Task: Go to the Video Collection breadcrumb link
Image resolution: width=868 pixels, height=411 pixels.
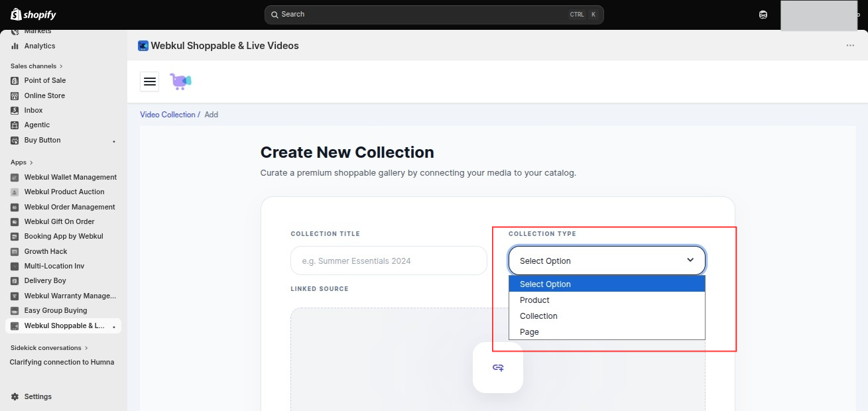Action: tap(168, 115)
